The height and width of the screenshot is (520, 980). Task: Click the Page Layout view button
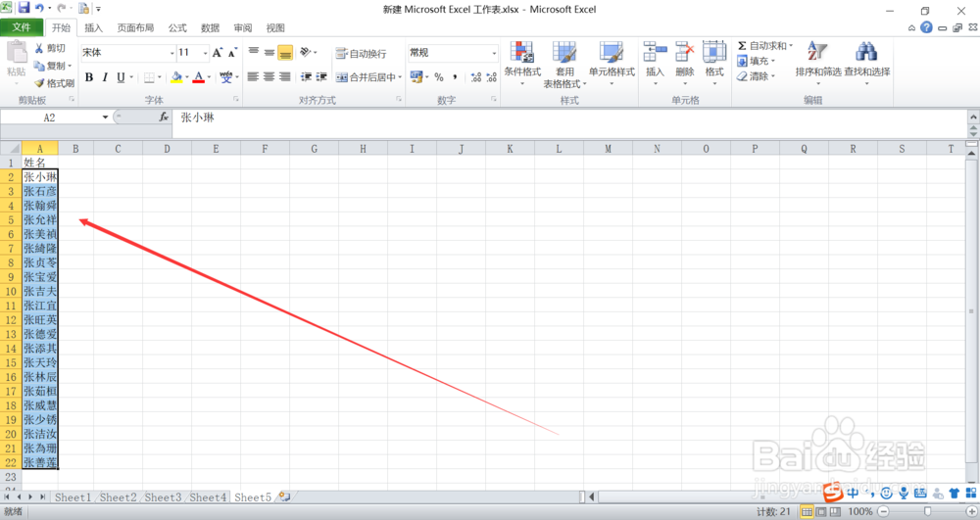tap(821, 512)
